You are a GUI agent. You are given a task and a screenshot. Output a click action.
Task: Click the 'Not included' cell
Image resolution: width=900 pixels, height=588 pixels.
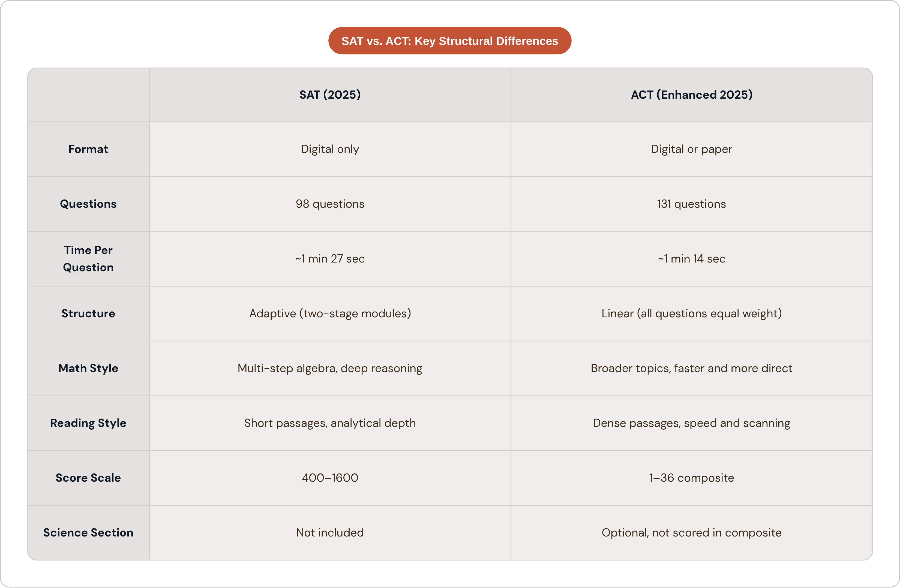[330, 533]
